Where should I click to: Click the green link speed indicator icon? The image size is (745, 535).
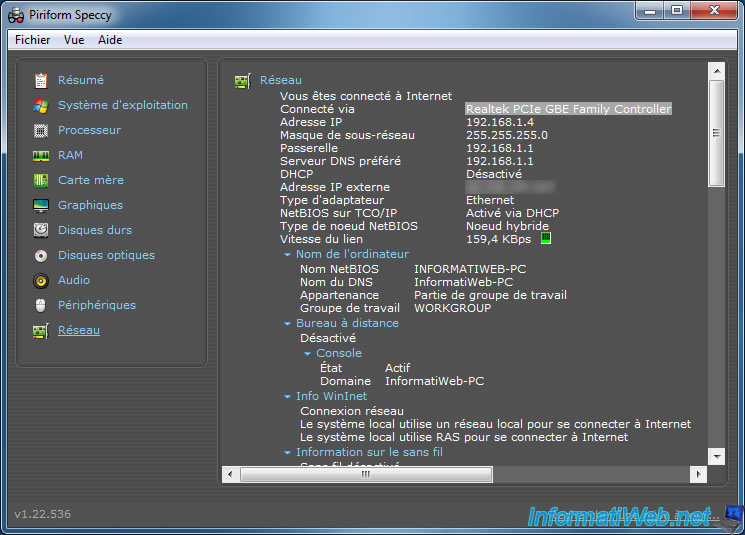[x=546, y=238]
